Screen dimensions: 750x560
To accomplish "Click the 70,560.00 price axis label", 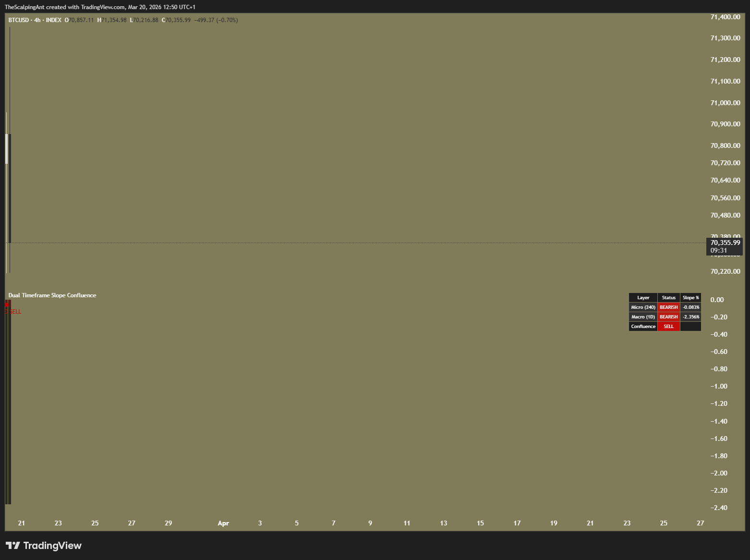I will (725, 198).
